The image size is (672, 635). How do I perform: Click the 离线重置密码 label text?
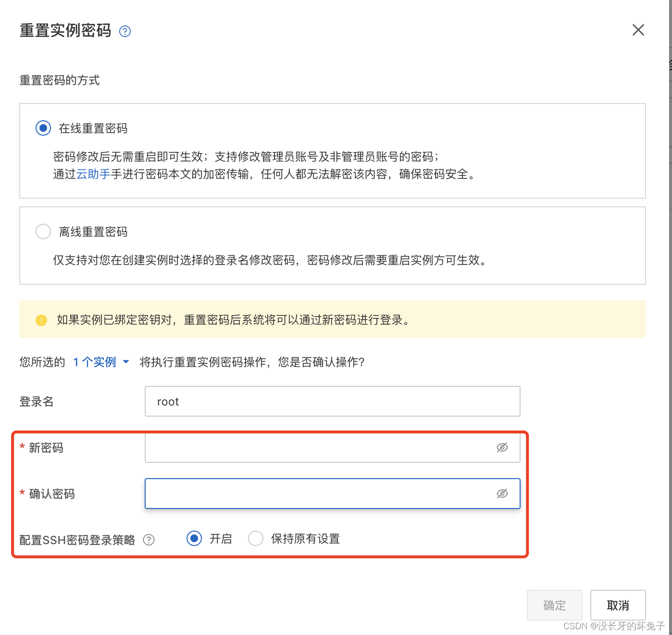[93, 232]
